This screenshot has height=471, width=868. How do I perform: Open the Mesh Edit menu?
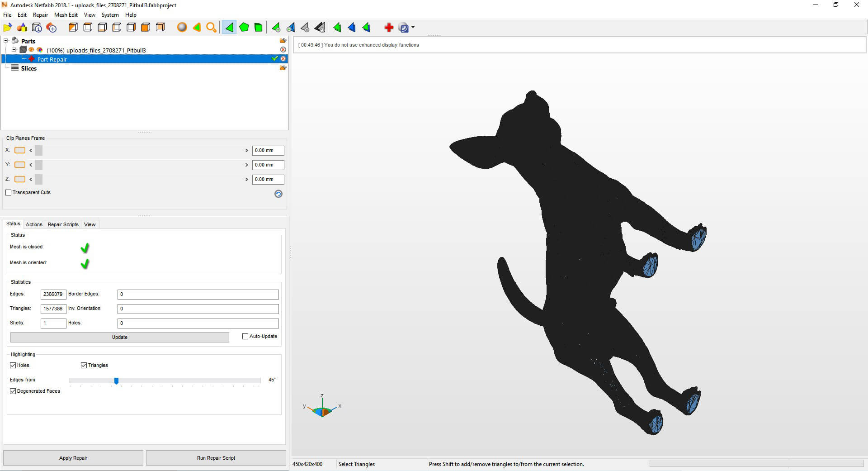click(x=66, y=15)
